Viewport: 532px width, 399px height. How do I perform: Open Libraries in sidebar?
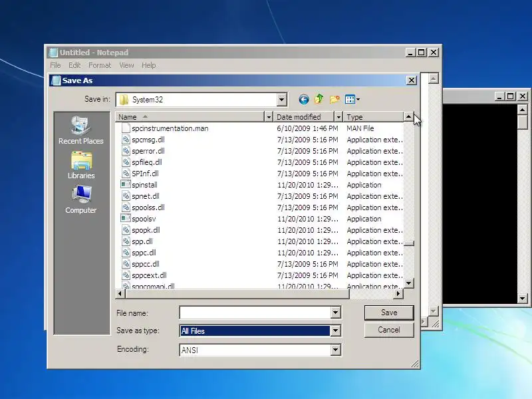tap(80, 166)
